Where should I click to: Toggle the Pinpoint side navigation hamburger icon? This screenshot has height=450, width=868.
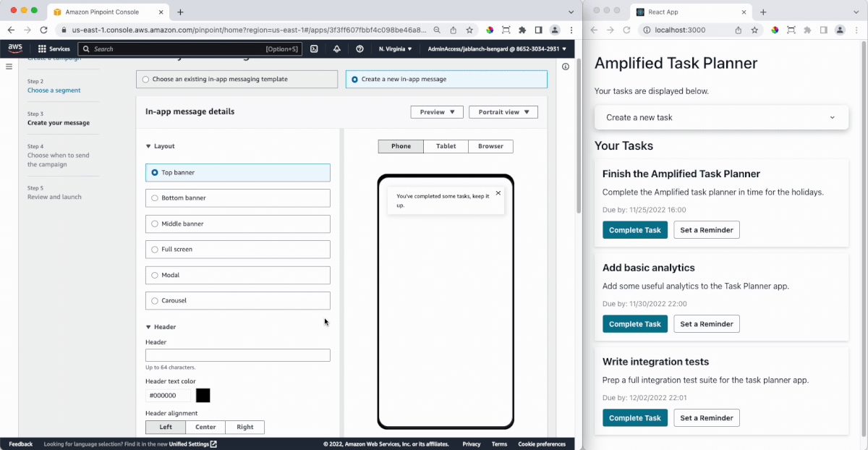point(9,67)
